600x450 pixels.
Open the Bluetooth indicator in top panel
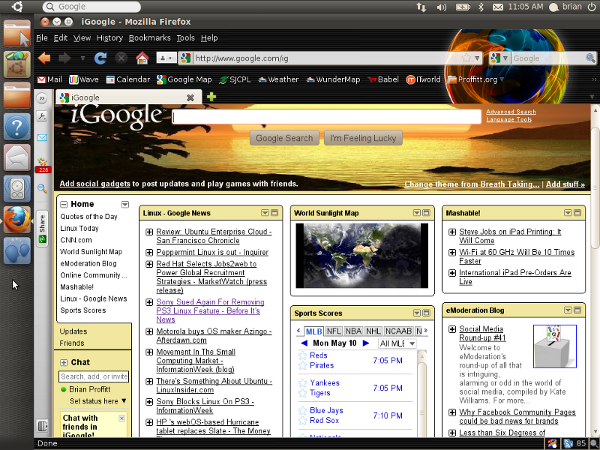[481, 7]
